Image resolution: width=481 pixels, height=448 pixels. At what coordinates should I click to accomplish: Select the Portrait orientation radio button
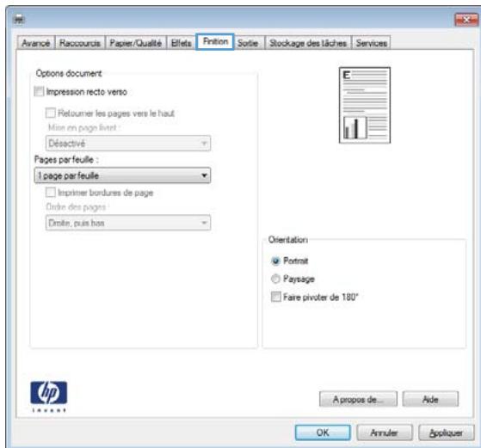pos(275,261)
